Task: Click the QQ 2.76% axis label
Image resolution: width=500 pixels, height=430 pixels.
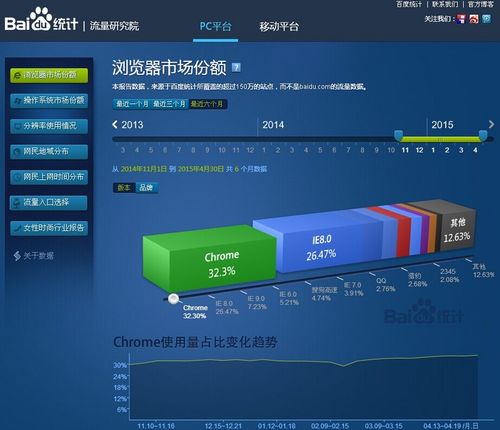Action: pyautogui.click(x=385, y=285)
